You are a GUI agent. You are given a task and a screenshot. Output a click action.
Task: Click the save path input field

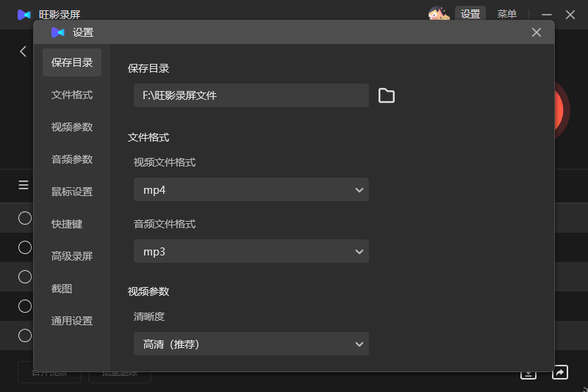[x=251, y=95]
